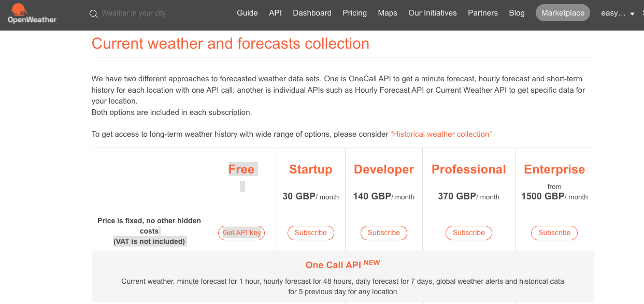
Task: Click the OpenWeather logo
Action: click(32, 13)
